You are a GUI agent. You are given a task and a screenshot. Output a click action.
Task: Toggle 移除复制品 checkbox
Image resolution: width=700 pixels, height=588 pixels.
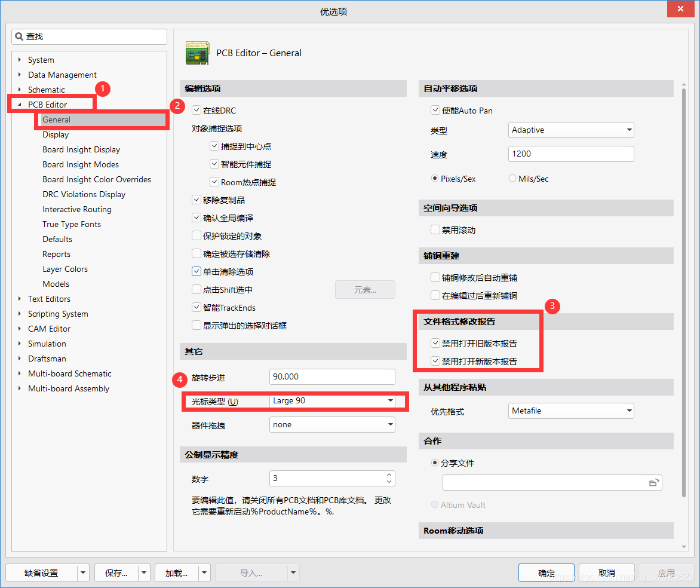(x=197, y=200)
